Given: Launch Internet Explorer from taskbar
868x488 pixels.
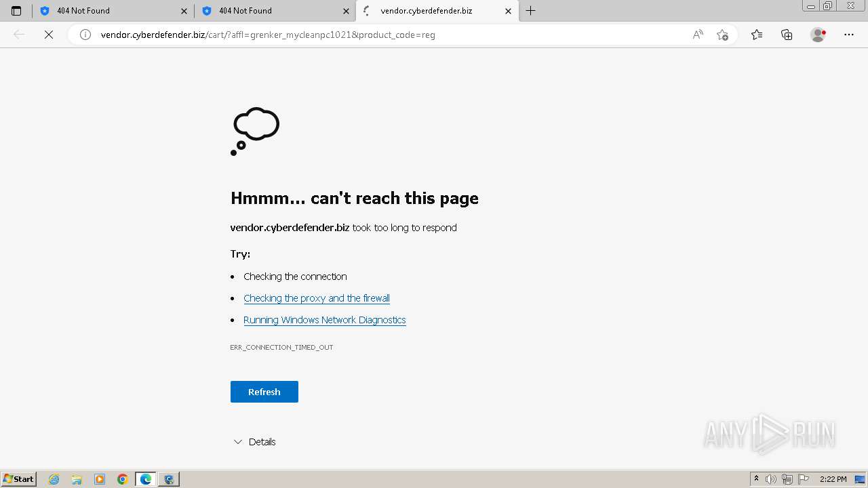Looking at the screenshot, I should [x=54, y=479].
